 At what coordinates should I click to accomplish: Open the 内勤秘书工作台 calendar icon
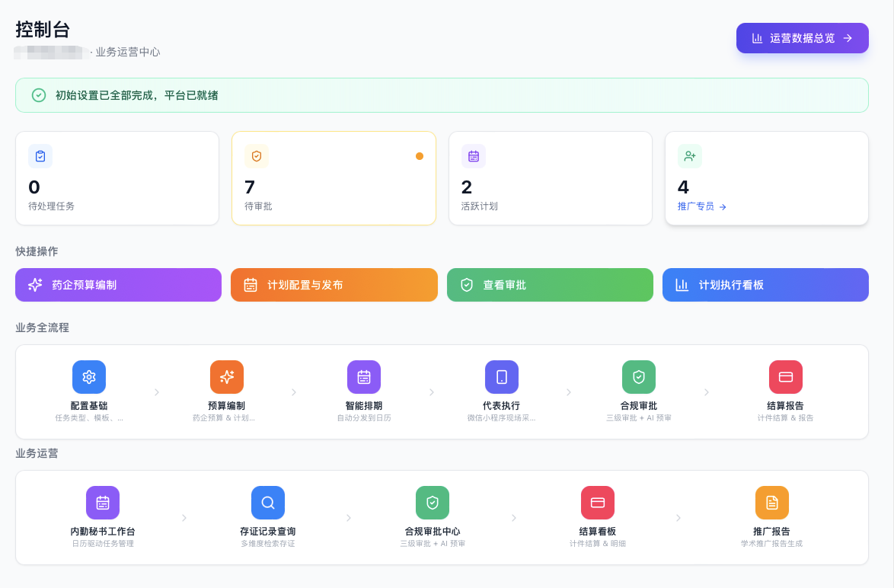(x=103, y=503)
